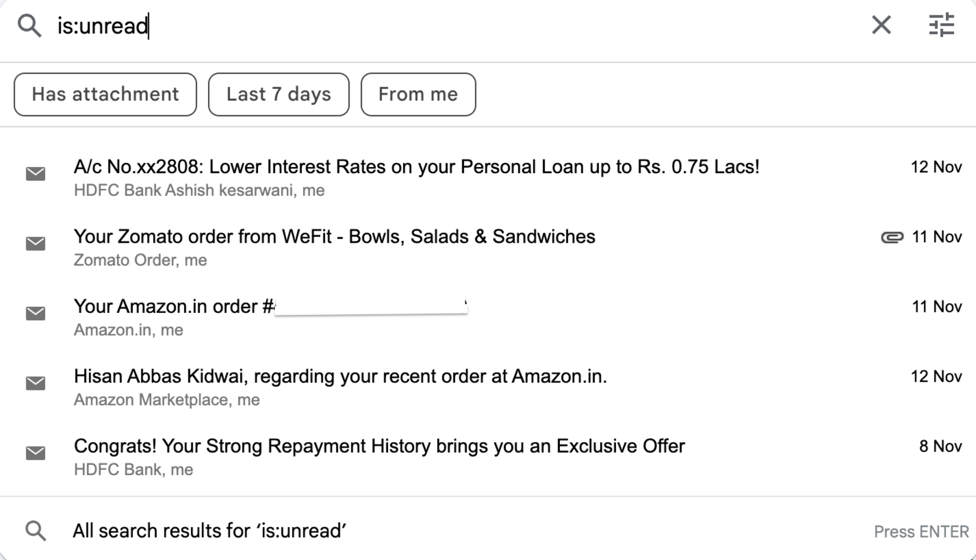Click the magnifier icon beside 'All search results'
This screenshot has width=976, height=560.
coord(35,531)
